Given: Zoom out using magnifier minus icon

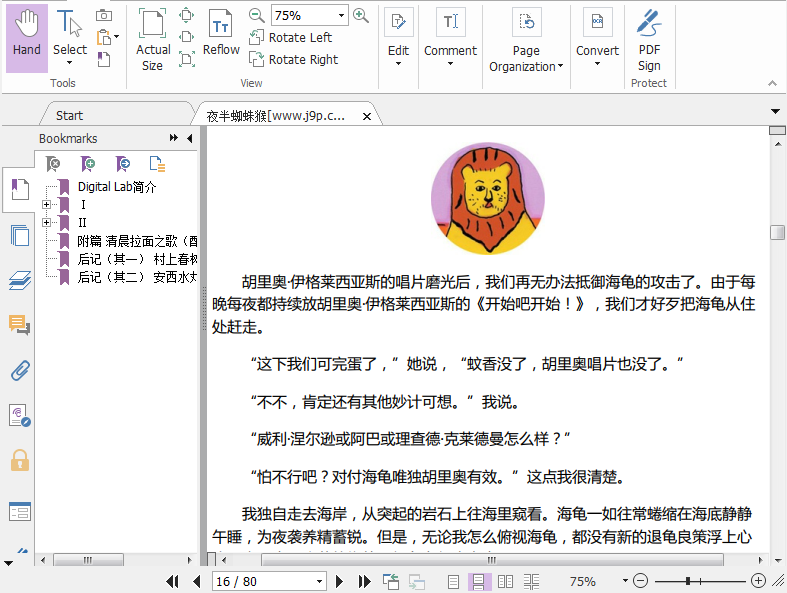Looking at the screenshot, I should (256, 16).
